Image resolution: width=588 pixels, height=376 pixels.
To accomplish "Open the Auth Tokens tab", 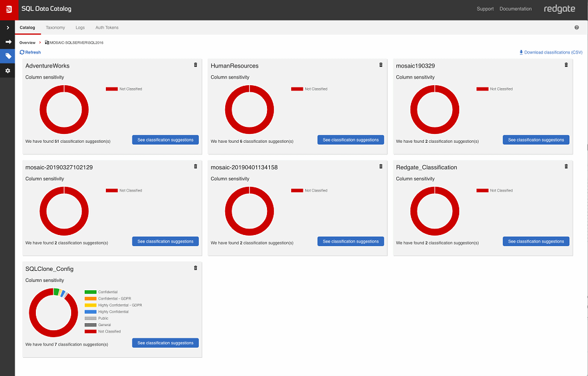I will point(107,28).
